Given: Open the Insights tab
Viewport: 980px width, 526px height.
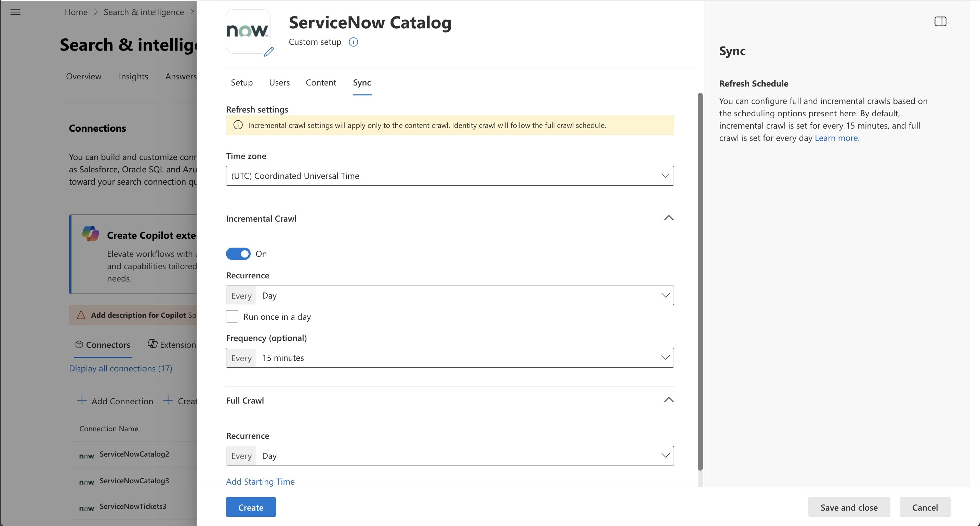Looking at the screenshot, I should coord(133,76).
